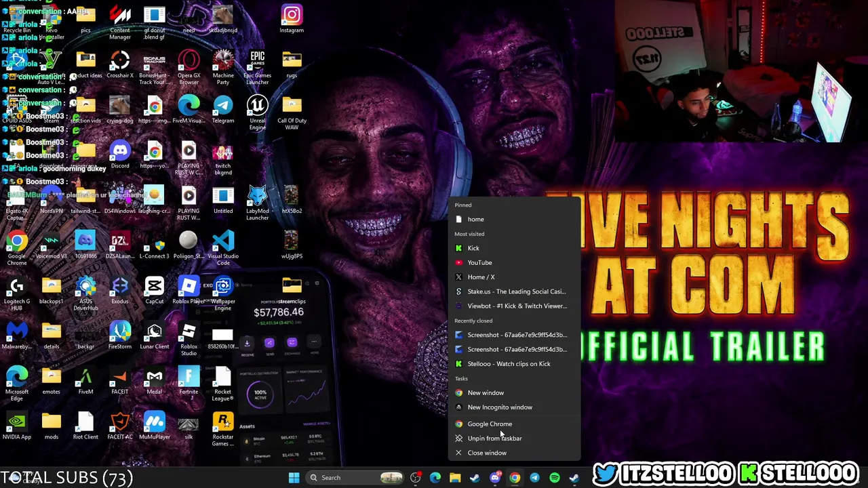The height and width of the screenshot is (488, 868).
Task: Open the Stake.us most visited entry
Action: 515,291
